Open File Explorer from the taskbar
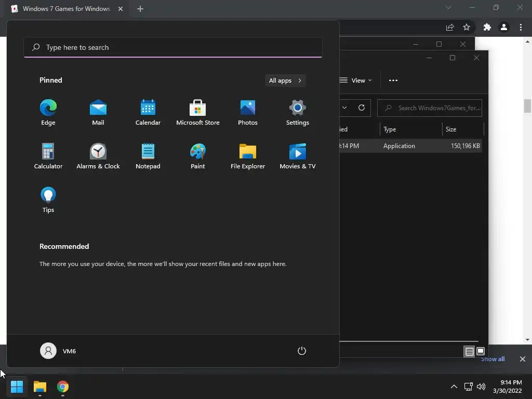532x399 pixels. tap(39, 387)
